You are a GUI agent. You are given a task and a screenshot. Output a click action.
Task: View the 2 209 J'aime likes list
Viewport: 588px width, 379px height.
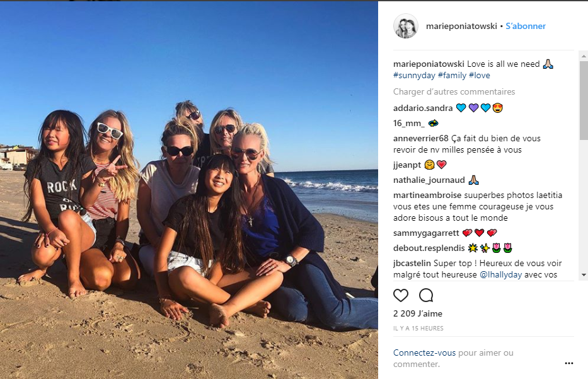point(418,314)
